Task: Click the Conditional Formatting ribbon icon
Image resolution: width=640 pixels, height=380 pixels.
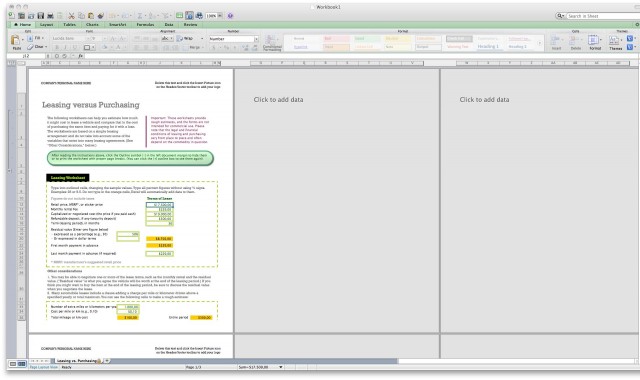Action: click(271, 42)
